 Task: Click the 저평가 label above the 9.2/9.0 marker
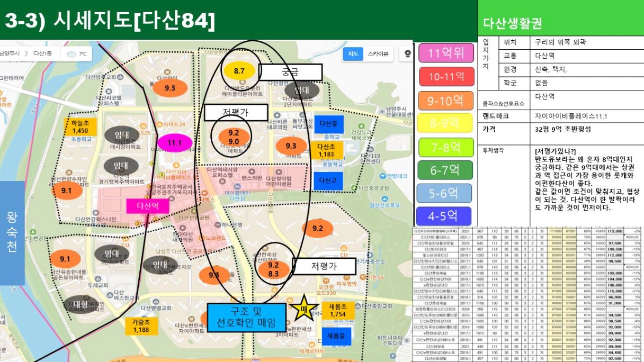(236, 112)
